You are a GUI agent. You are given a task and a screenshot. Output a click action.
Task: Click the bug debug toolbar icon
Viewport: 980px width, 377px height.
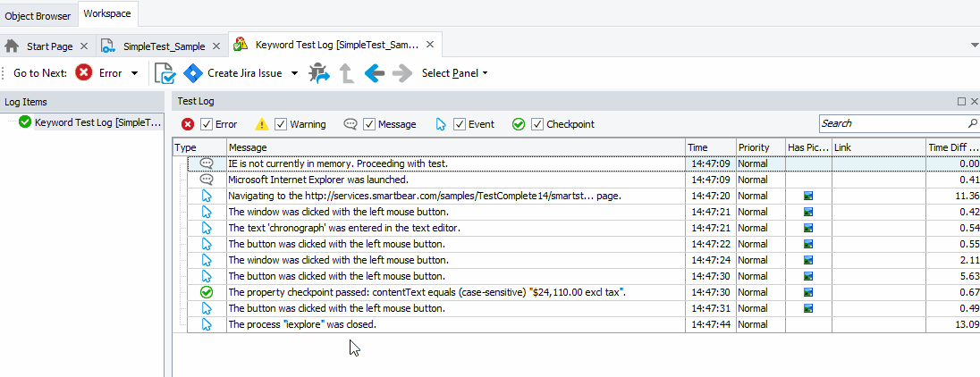click(x=319, y=73)
